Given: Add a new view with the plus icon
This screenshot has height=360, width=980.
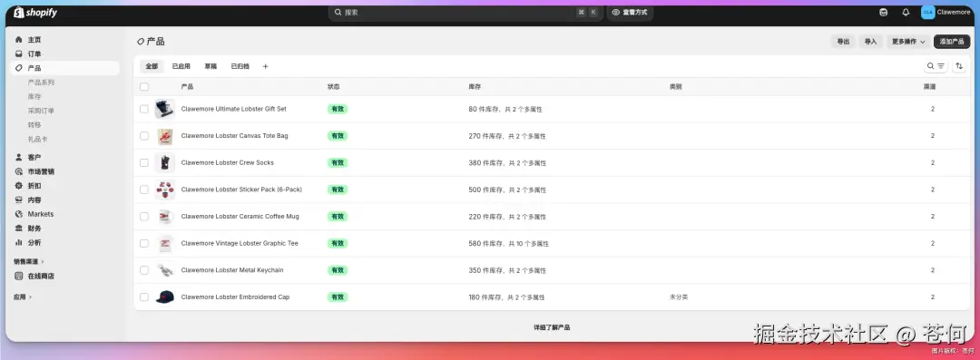Looking at the screenshot, I should click(265, 66).
